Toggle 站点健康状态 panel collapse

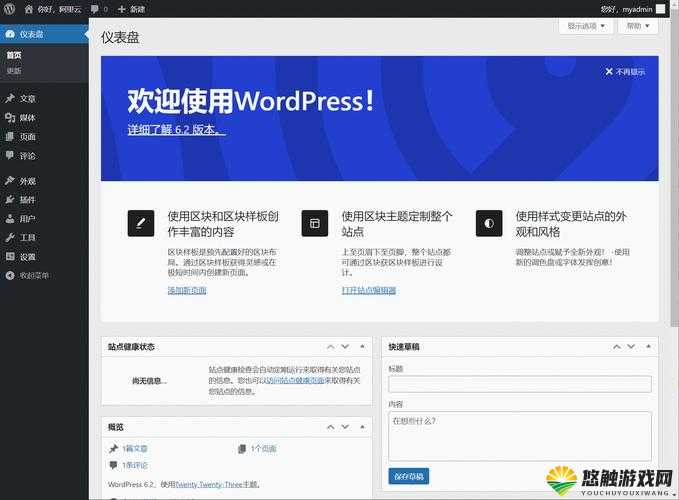pyautogui.click(x=362, y=346)
